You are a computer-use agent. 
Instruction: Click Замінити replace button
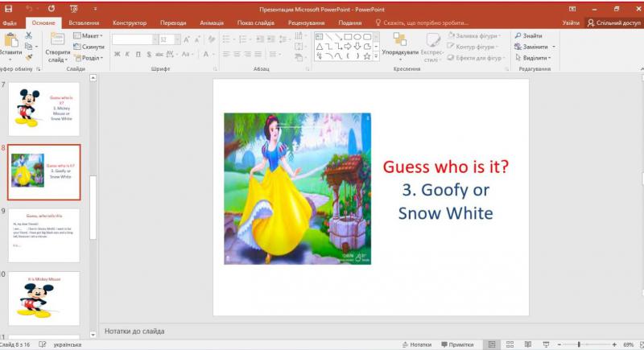click(x=531, y=47)
